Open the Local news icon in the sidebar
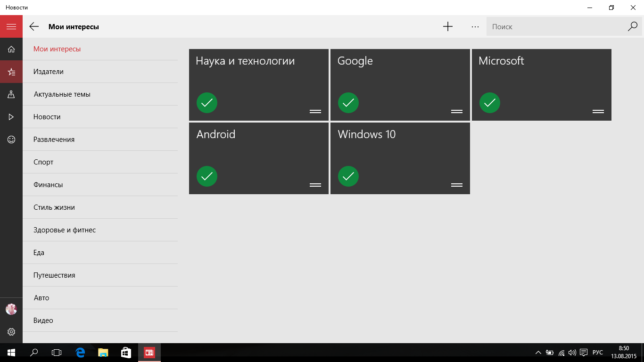The height and width of the screenshot is (362, 644). click(x=11, y=94)
